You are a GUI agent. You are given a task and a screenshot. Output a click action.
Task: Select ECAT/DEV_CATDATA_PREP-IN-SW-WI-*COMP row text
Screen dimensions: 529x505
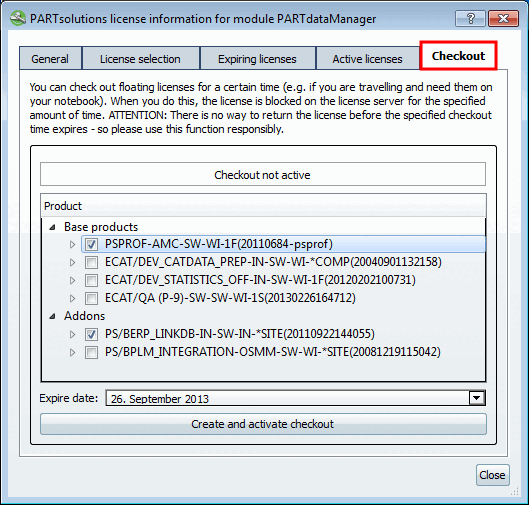(273, 262)
